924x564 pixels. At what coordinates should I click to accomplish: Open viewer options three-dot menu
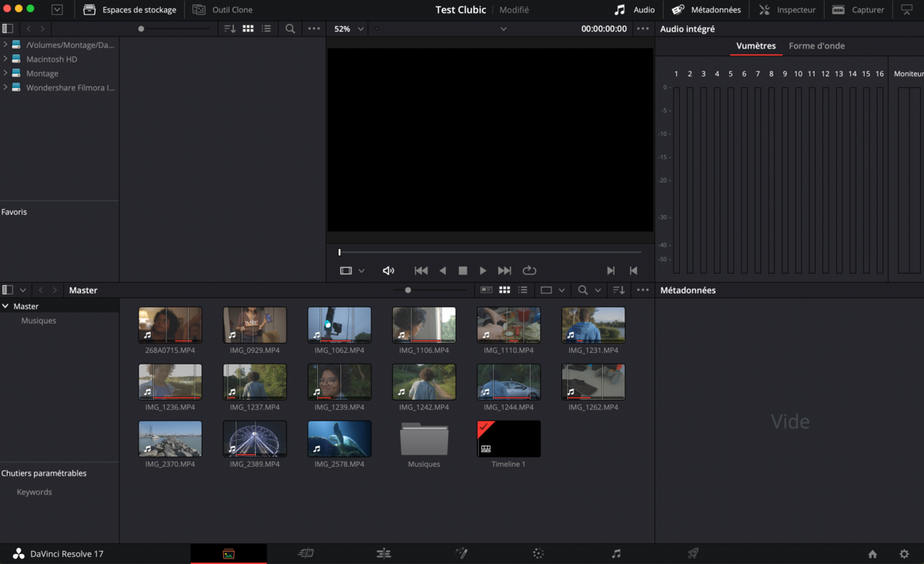pos(643,29)
